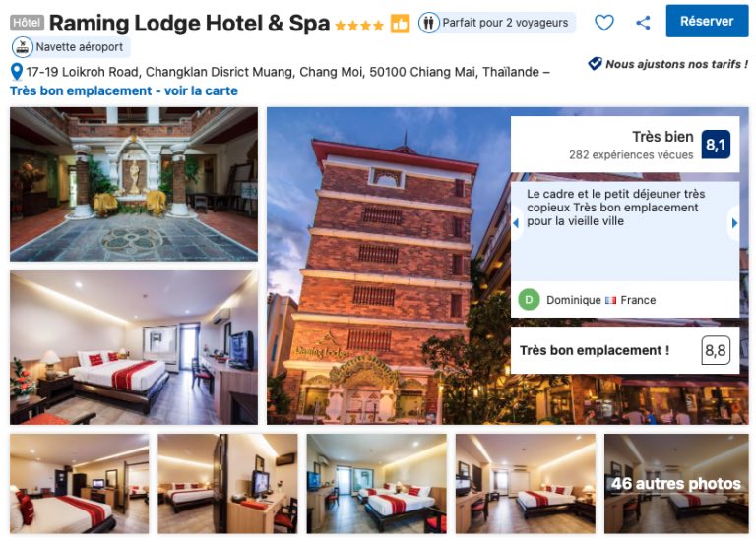Open the share icon options
This screenshot has height=540, width=756.
643,23
